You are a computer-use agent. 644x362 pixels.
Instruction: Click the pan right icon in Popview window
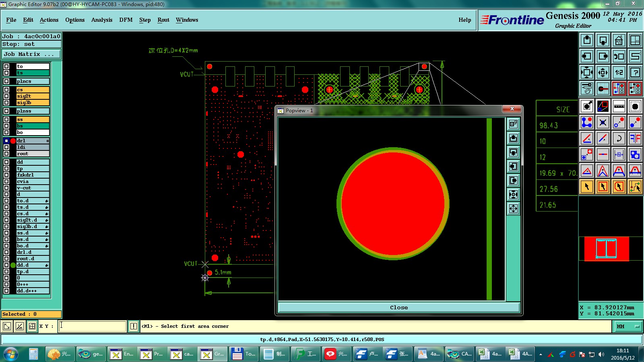click(513, 181)
